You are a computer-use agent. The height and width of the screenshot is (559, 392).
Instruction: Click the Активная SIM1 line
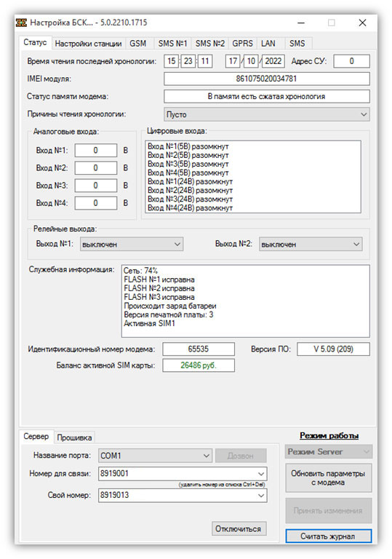point(149,324)
